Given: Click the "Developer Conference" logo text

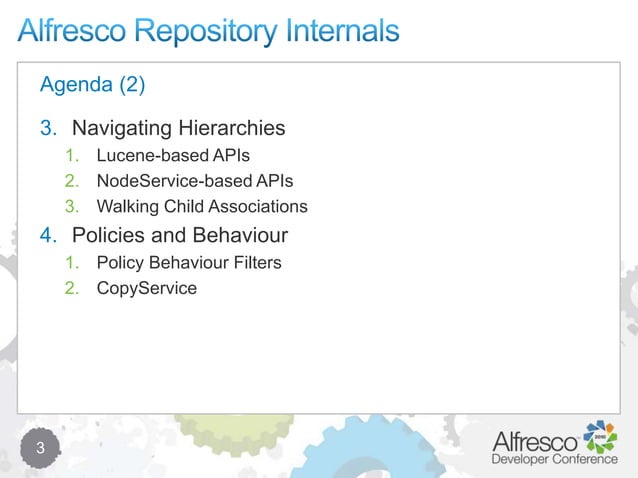Looking at the screenshot, I should (x=555, y=459).
